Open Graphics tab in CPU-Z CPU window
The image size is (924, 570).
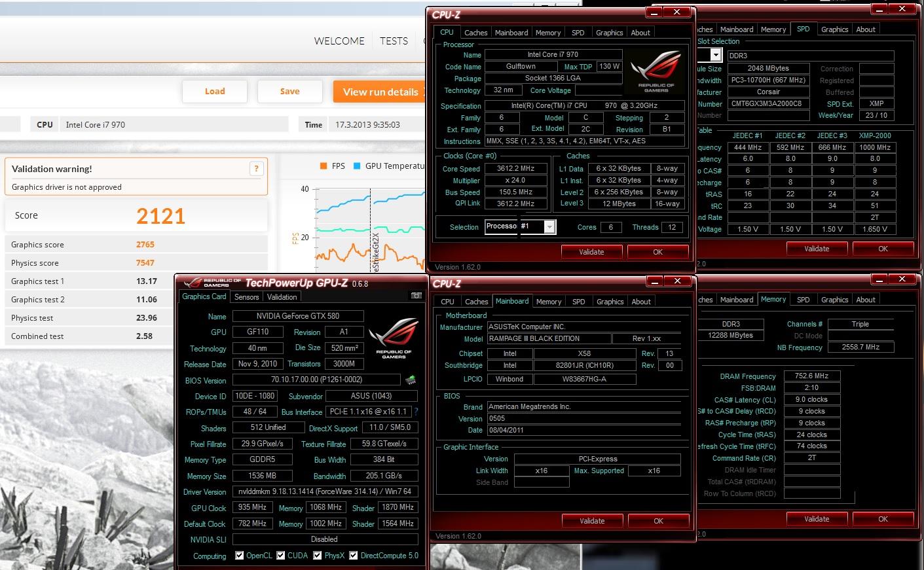coord(610,33)
